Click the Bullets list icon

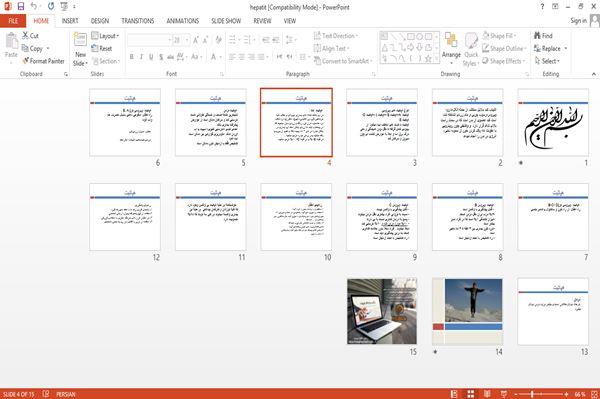(233, 40)
